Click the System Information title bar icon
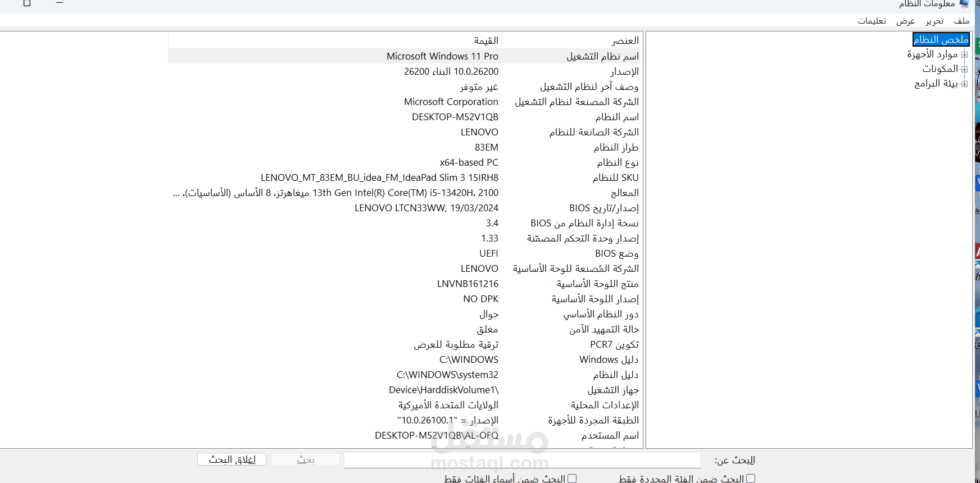Screen dimensions: 980x483 tap(964, 3)
